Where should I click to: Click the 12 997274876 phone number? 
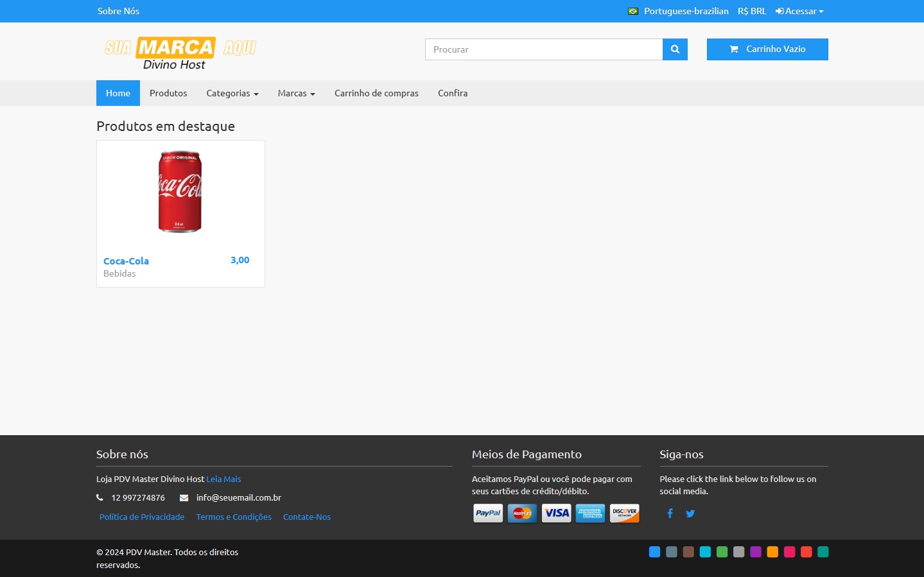click(138, 497)
